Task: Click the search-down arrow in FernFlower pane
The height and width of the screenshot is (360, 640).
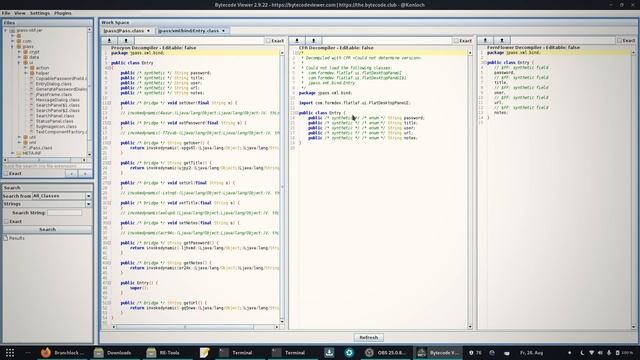Action: click(485, 40)
